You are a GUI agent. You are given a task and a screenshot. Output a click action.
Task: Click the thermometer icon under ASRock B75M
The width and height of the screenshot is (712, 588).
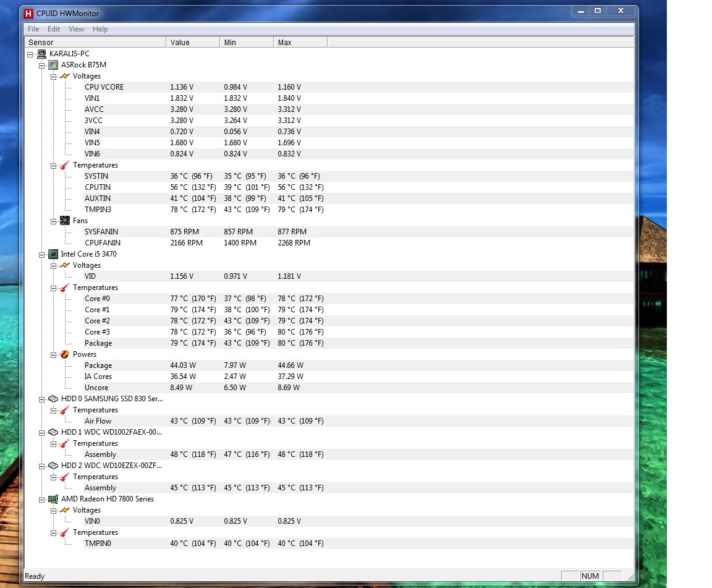coord(65,165)
